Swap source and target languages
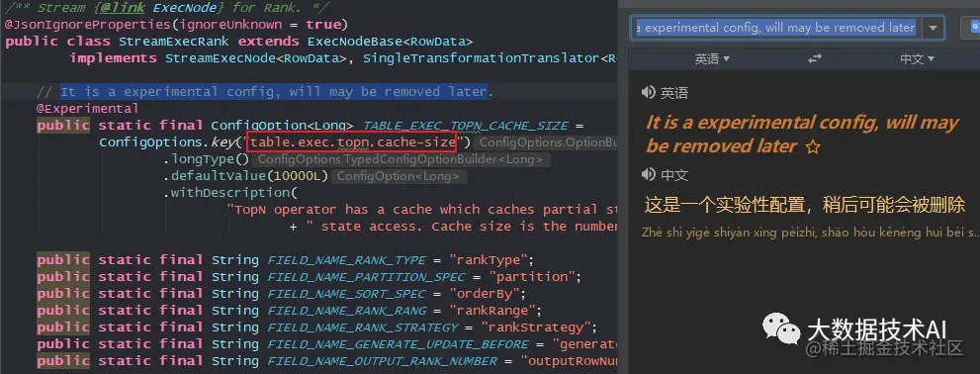Viewport: 980px width, 374px height. (815, 58)
